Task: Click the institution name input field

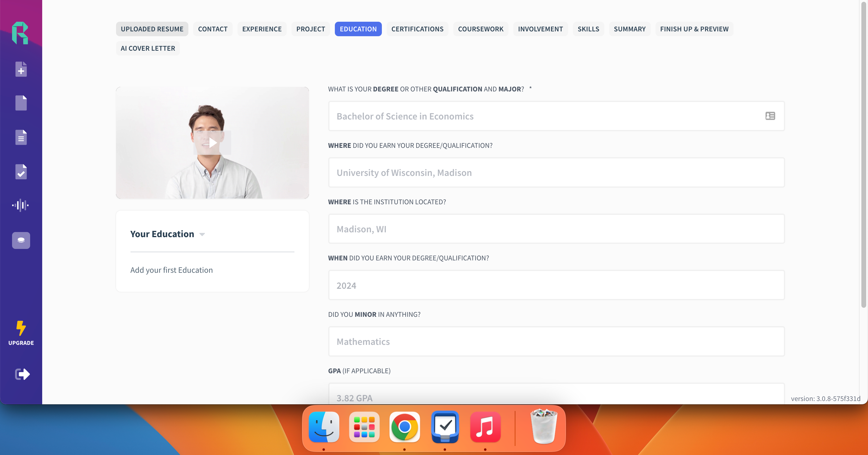Action: coord(556,173)
